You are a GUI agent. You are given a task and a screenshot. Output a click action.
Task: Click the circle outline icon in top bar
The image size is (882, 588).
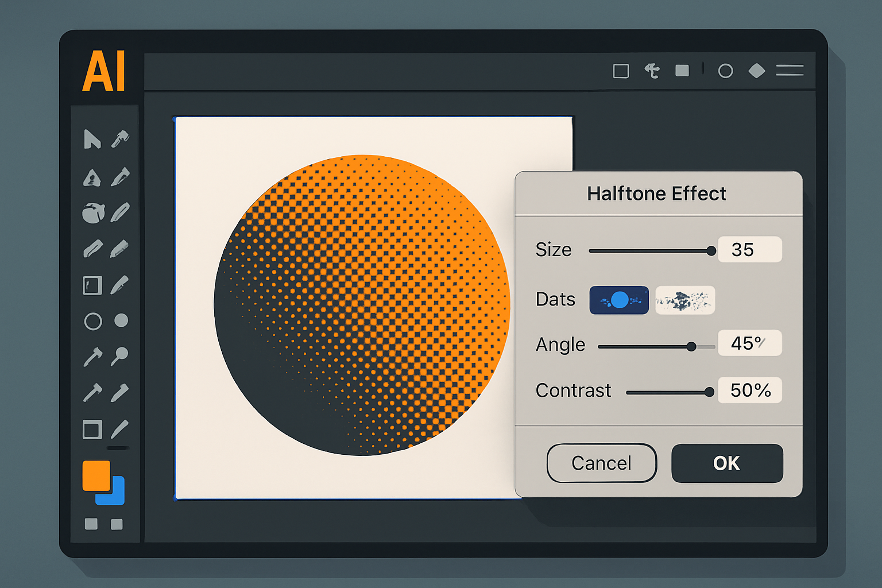725,71
